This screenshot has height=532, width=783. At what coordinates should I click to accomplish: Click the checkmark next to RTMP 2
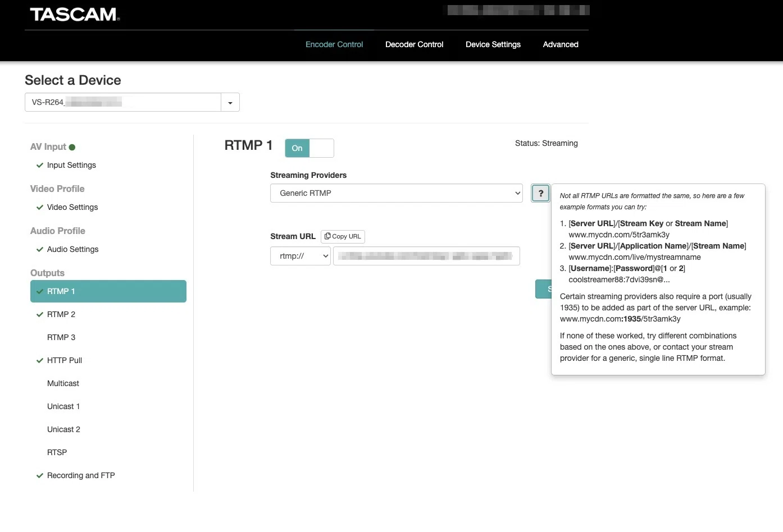coord(40,314)
